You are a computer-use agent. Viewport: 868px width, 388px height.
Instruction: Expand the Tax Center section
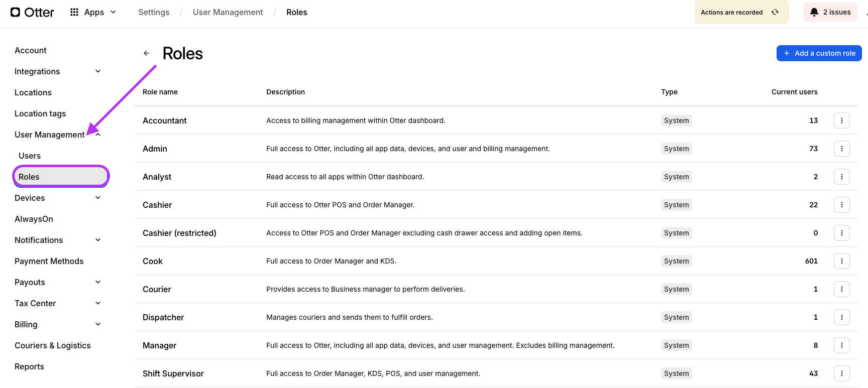[x=98, y=303]
